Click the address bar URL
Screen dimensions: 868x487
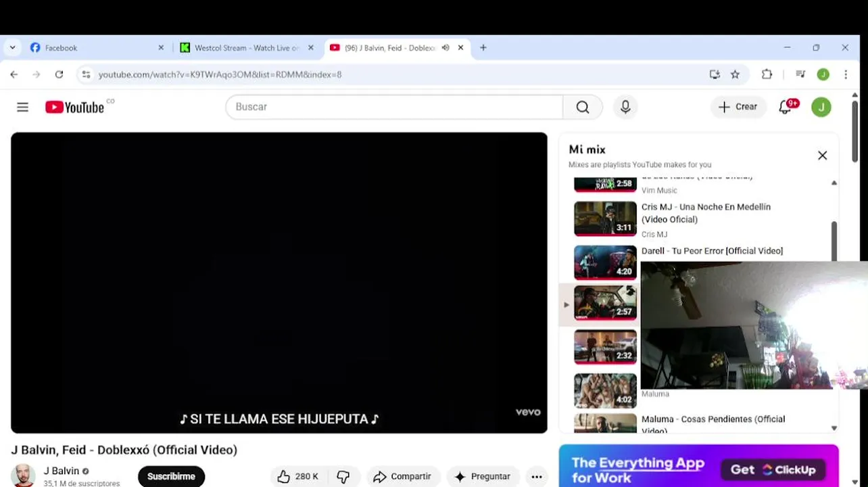click(220, 74)
